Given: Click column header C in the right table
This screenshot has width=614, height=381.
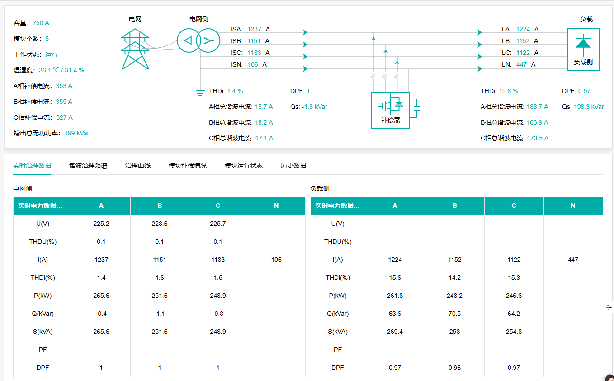Looking at the screenshot, I should [514, 206].
